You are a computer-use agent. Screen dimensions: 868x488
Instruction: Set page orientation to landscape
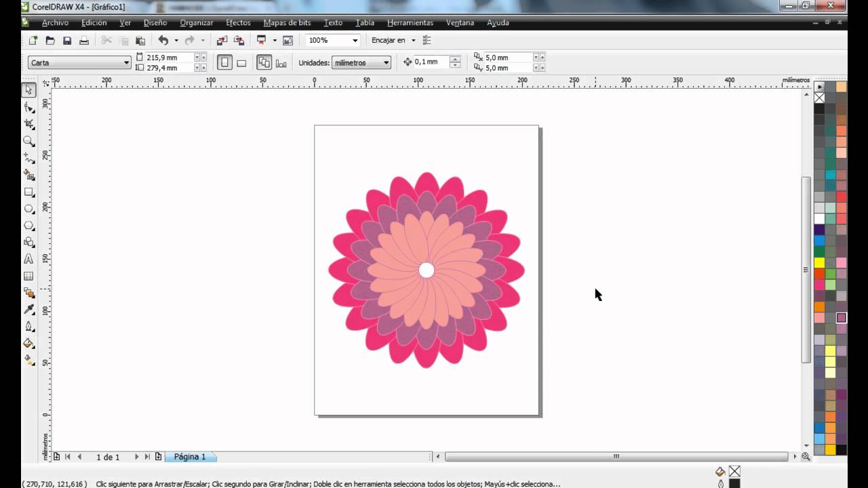(241, 62)
